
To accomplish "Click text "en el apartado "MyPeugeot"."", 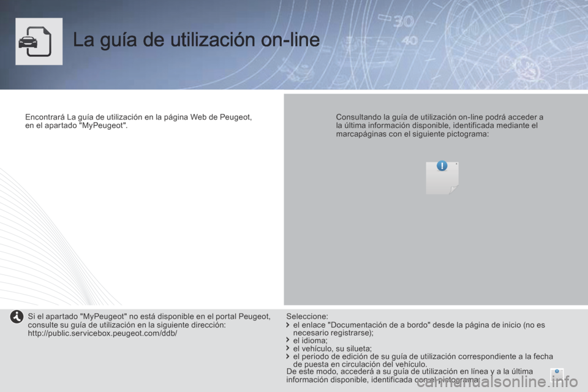I will click(77, 126).
